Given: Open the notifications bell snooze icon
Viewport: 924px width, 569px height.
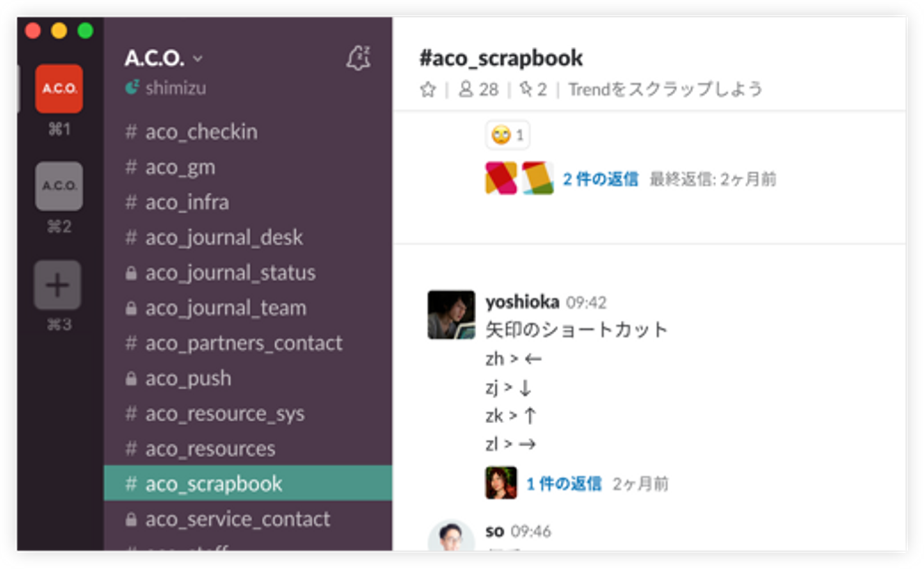Looking at the screenshot, I should point(358,58).
